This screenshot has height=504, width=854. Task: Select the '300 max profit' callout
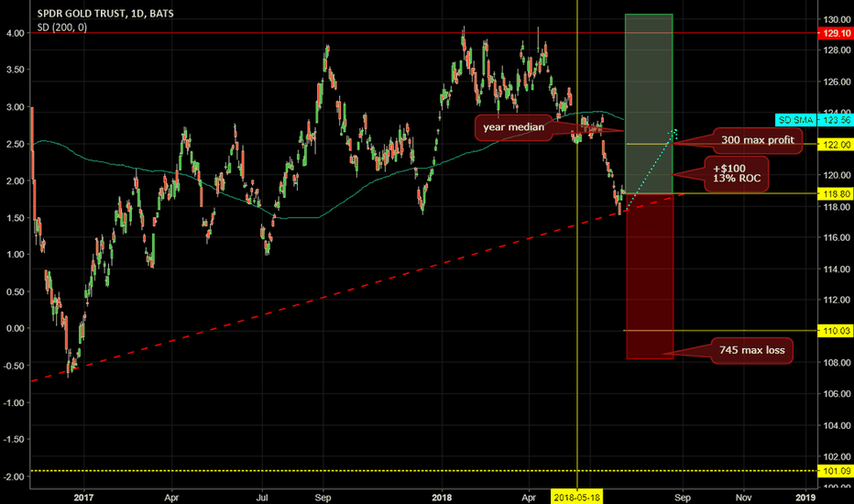click(x=757, y=140)
